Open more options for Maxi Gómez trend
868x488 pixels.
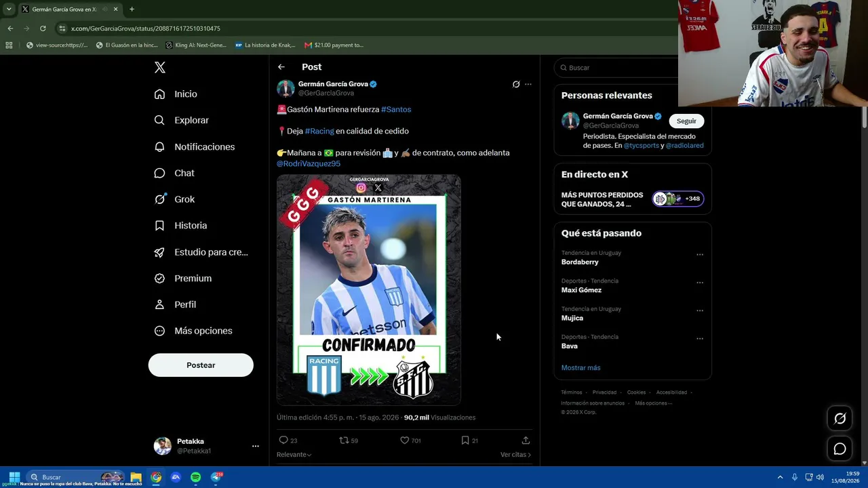700,283
